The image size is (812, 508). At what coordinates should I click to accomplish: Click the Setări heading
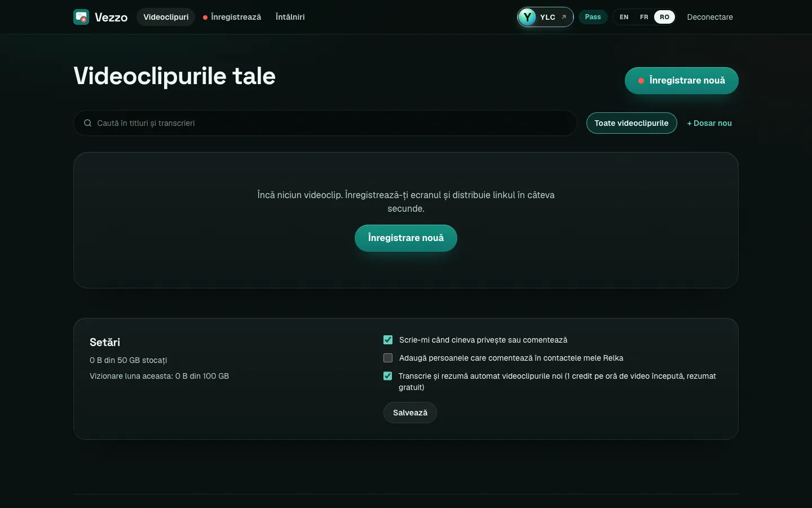click(105, 342)
